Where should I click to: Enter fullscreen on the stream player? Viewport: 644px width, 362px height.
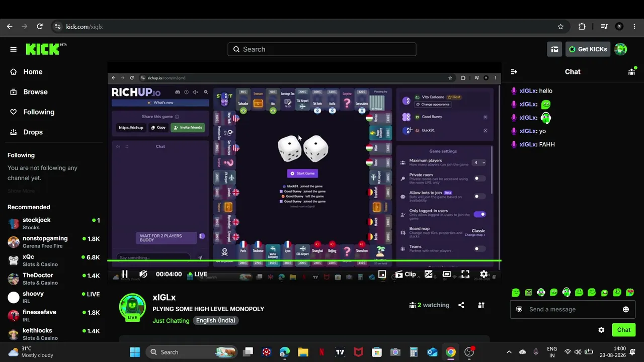click(465, 274)
